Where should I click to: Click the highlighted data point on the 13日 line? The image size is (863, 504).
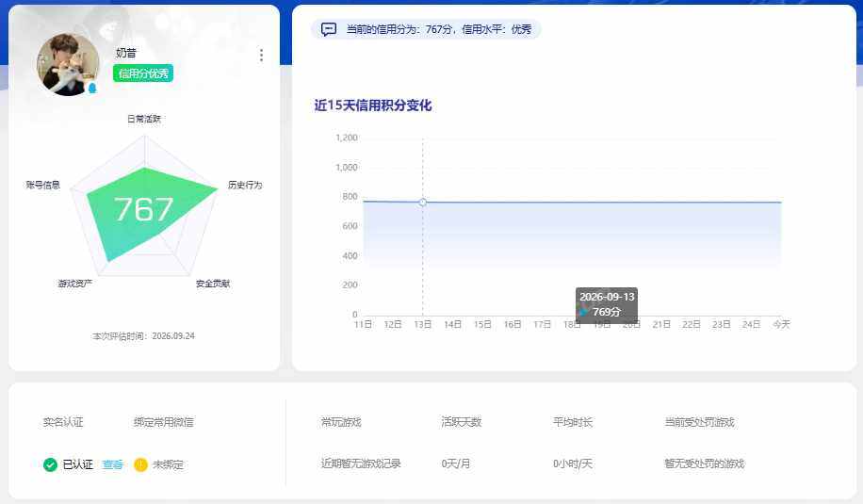pyautogui.click(x=423, y=202)
